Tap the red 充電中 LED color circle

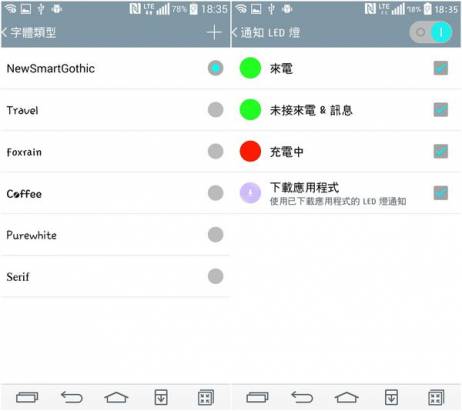[x=250, y=151]
